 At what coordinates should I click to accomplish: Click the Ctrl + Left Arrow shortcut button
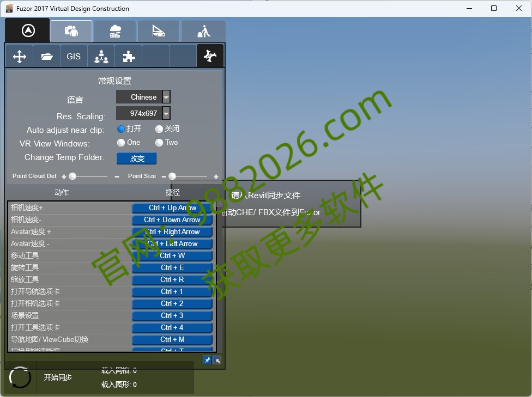click(x=172, y=244)
